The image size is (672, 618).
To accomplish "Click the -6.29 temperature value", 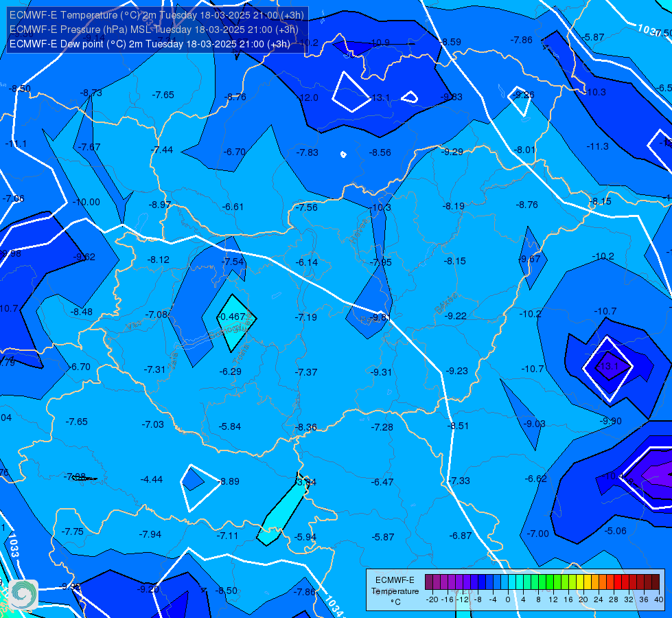I will (230, 371).
